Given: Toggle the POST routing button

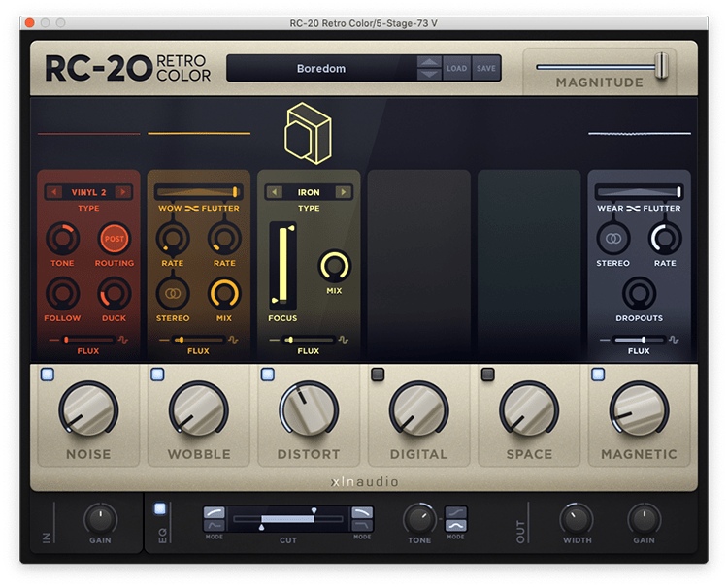Looking at the screenshot, I should pos(115,239).
